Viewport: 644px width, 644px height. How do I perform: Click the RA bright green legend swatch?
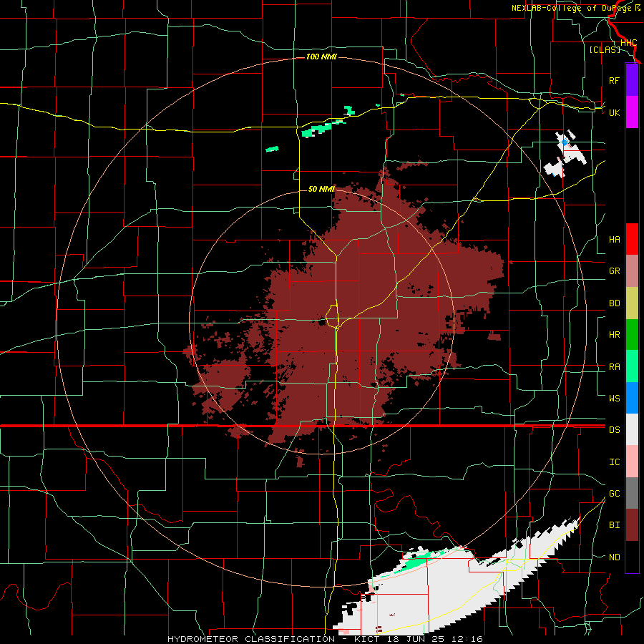coord(632,366)
